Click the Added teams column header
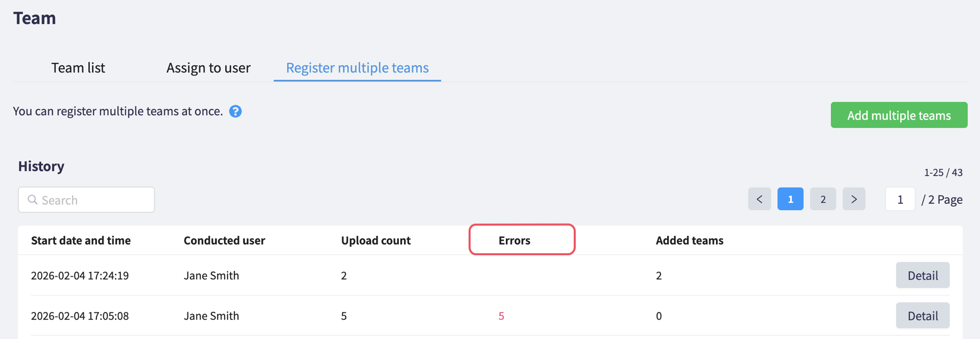Image resolution: width=980 pixels, height=339 pixels. 690,240
